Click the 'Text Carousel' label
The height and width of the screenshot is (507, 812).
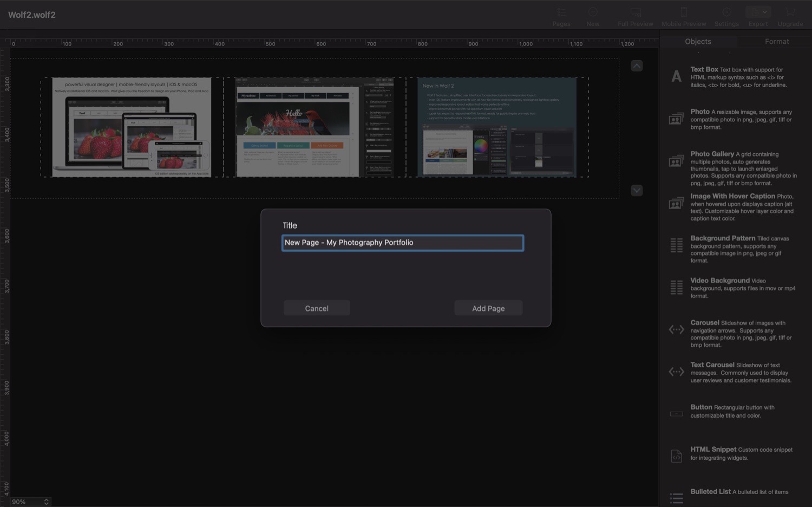[x=712, y=365]
